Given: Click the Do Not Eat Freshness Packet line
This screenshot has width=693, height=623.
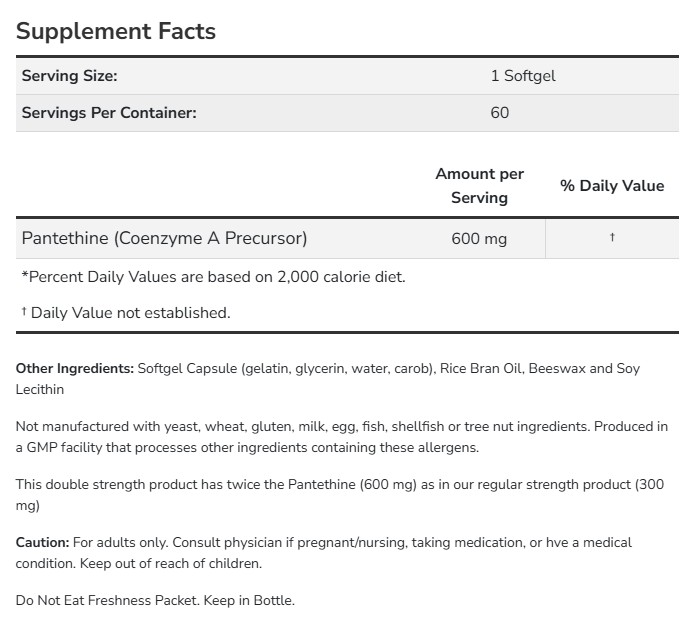Looking at the screenshot, I should pos(155,601).
